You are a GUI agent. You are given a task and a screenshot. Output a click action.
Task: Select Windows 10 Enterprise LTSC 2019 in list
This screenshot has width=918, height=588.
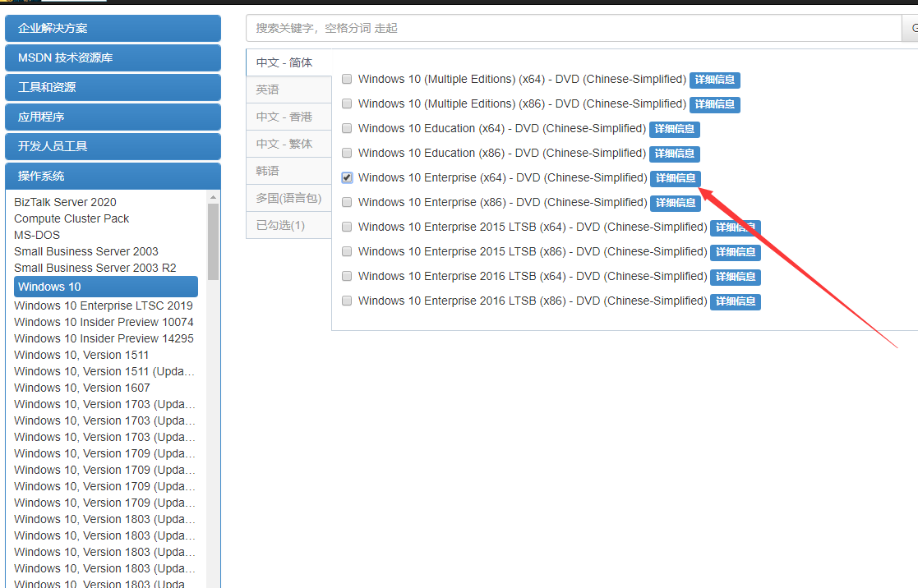coord(104,305)
